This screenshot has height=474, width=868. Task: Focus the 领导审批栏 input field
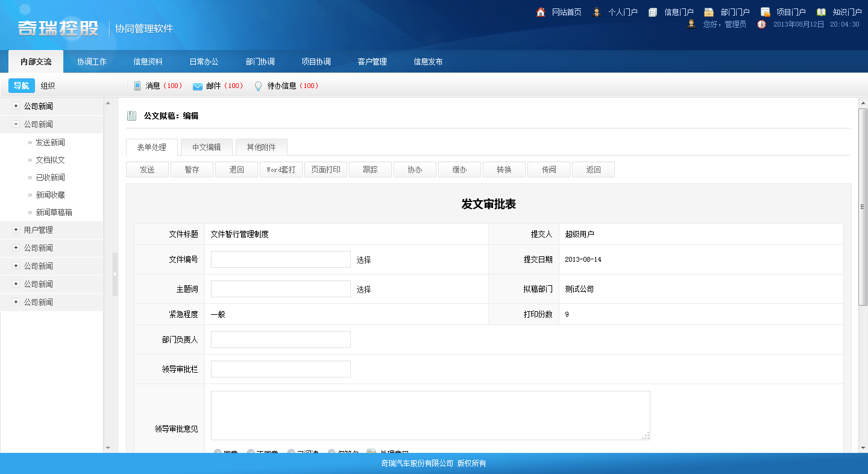pyautogui.click(x=281, y=369)
